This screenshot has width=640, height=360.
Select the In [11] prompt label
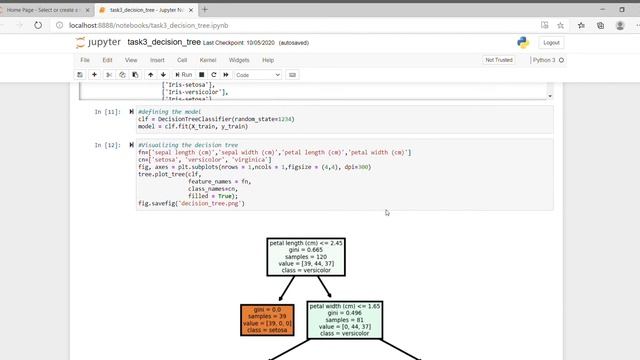pyautogui.click(x=107, y=111)
